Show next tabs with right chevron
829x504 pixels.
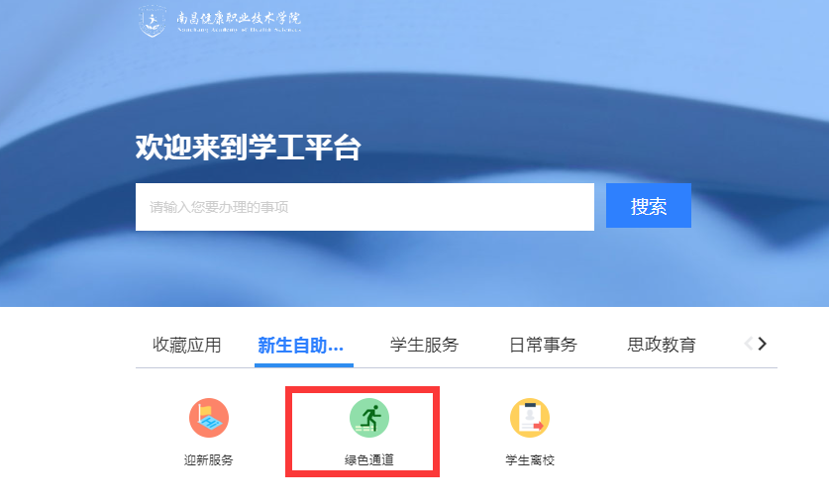[762, 344]
